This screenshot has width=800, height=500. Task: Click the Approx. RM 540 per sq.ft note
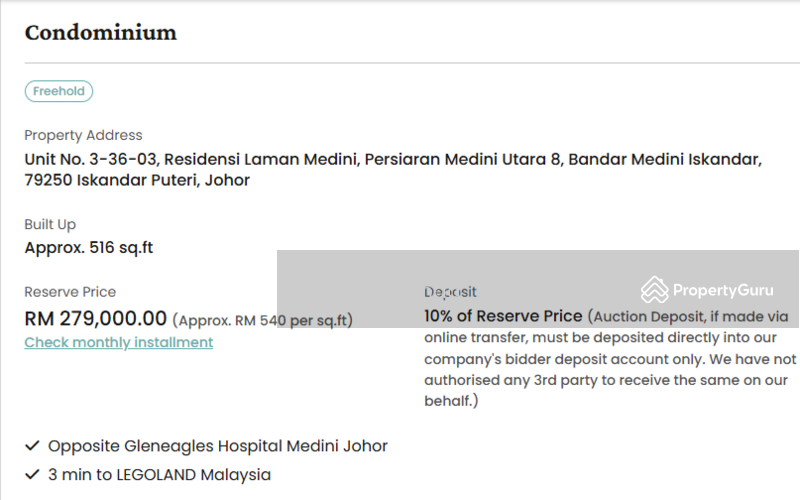[262, 321]
